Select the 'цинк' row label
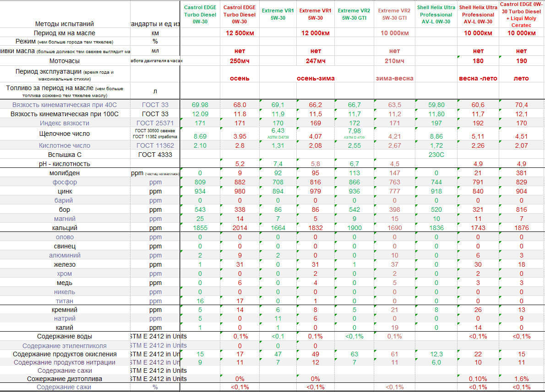This screenshot has height=392, width=545. (65, 191)
